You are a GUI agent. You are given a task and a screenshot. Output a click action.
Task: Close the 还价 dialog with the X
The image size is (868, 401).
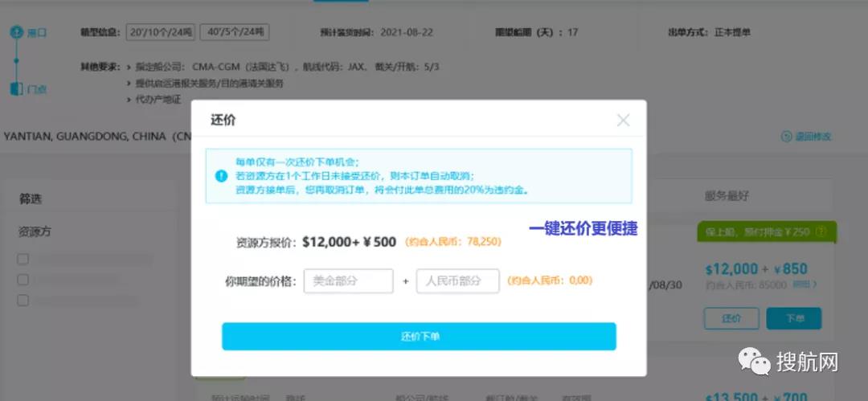coord(624,121)
